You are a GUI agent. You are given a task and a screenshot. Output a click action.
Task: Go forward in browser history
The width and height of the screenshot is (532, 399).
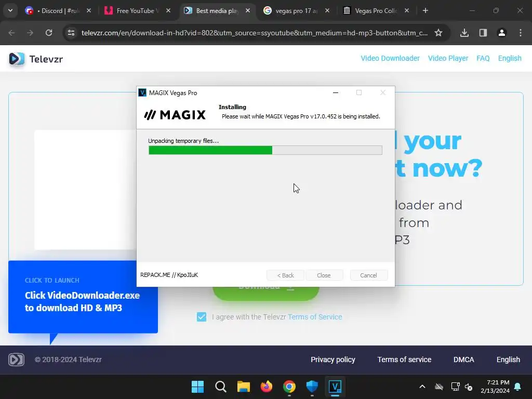[x=30, y=33]
